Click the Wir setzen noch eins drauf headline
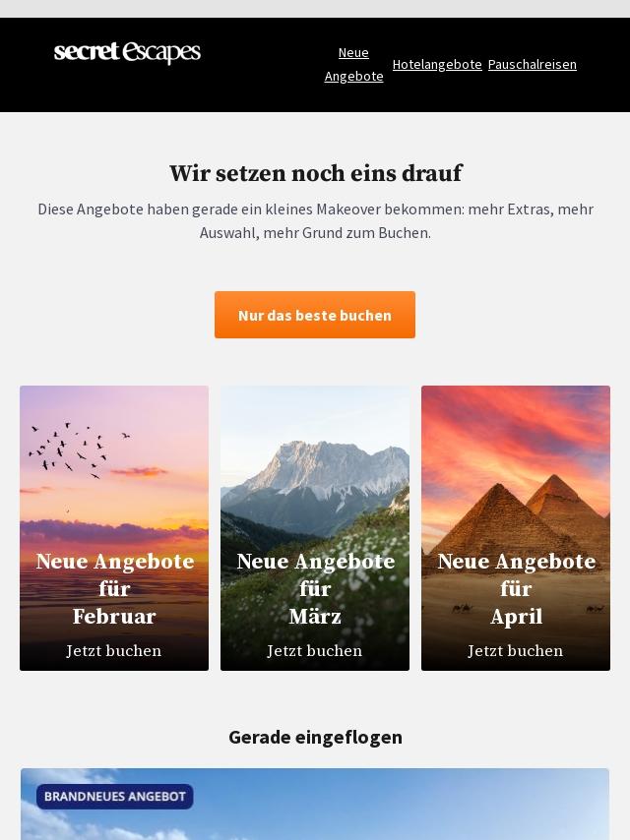The image size is (630, 840). coord(315,173)
